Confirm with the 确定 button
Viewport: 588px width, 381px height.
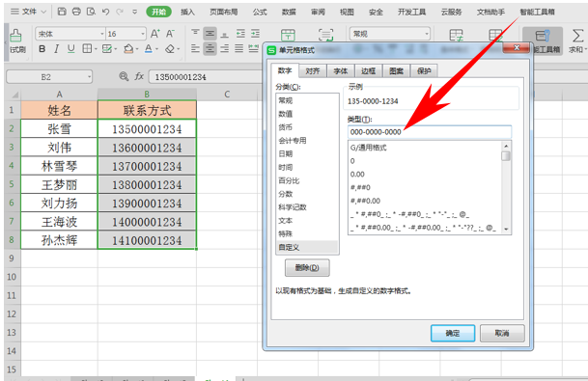coord(453,333)
